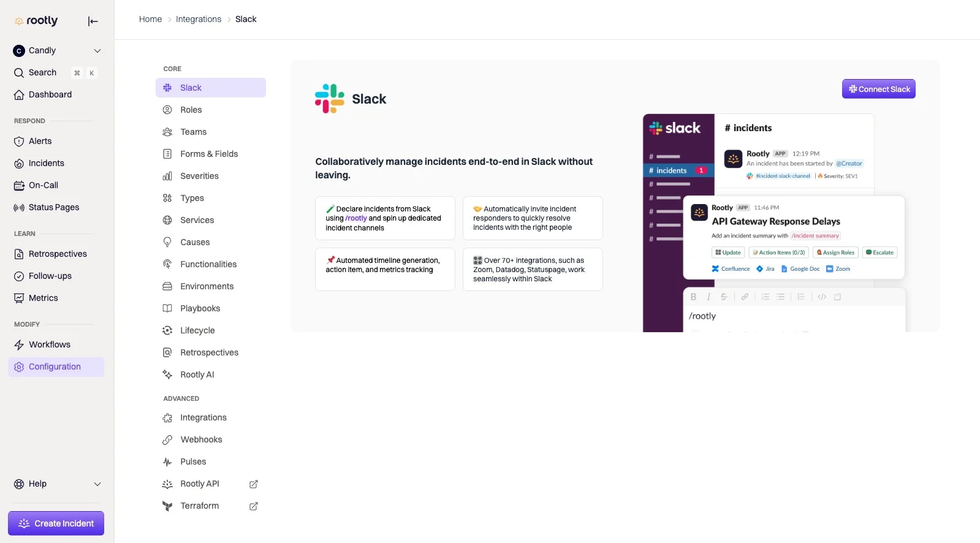This screenshot has height=543, width=980.
Task: Click the Follow-ups check icon
Action: (19, 276)
